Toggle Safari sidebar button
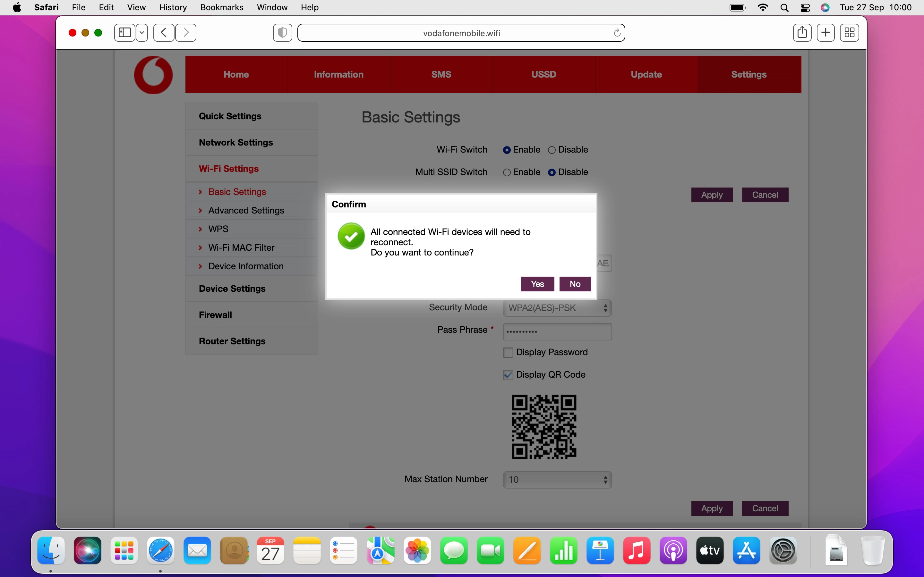 click(x=125, y=33)
